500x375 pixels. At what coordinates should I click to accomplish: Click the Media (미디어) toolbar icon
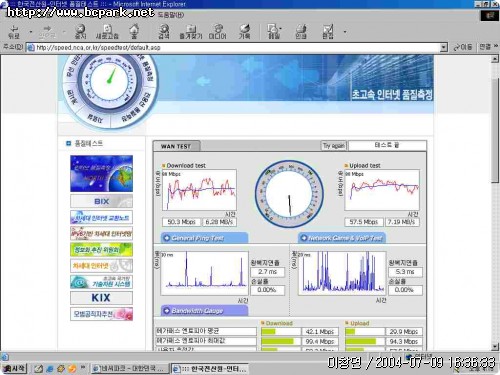pyautogui.click(x=218, y=32)
